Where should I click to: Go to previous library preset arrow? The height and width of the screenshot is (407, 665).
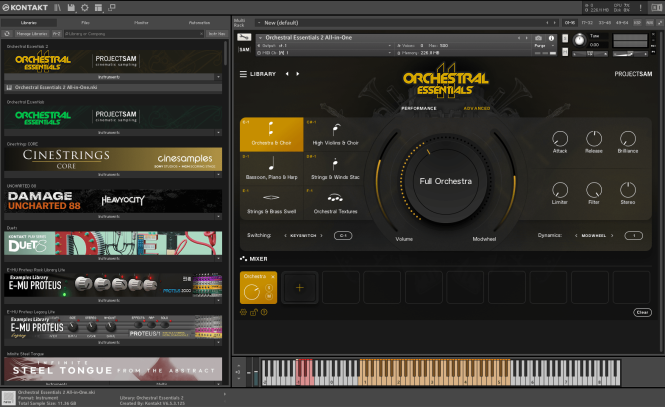click(x=287, y=74)
